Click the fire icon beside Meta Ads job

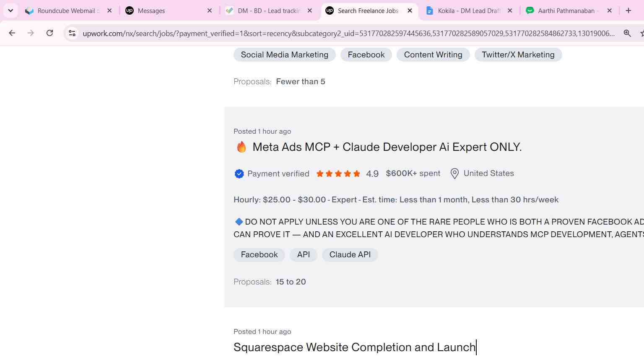click(241, 147)
